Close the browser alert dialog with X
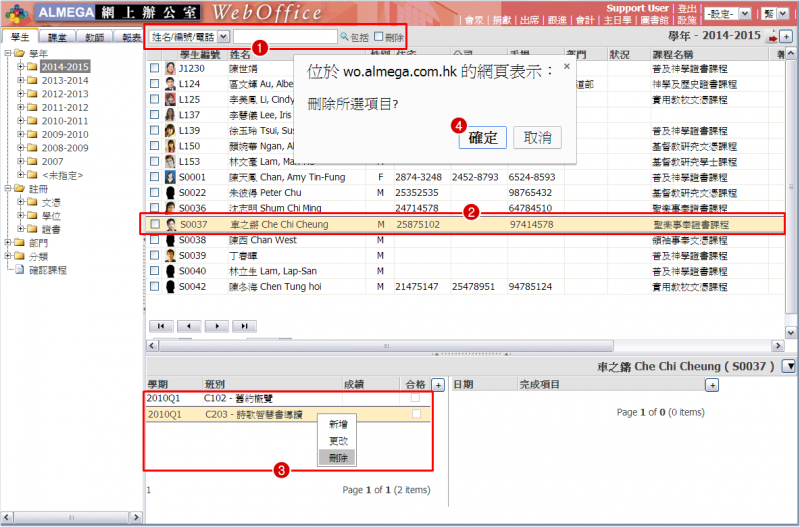 [x=566, y=66]
